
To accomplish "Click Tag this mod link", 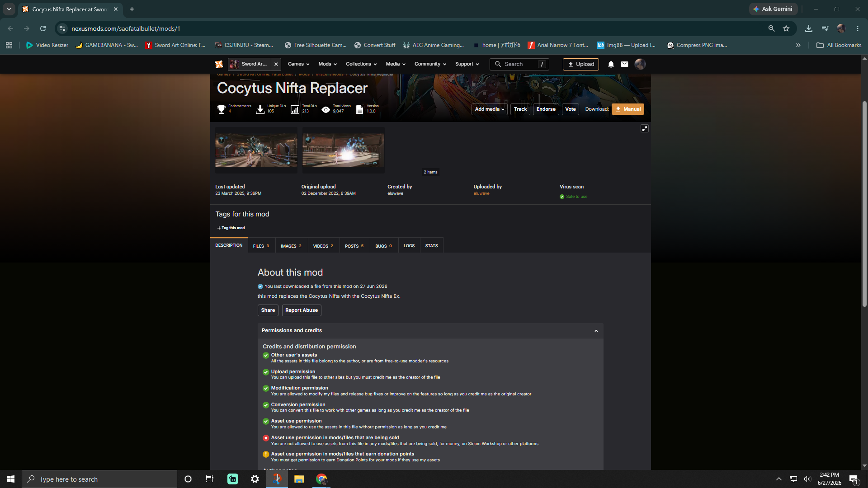I will (x=231, y=228).
